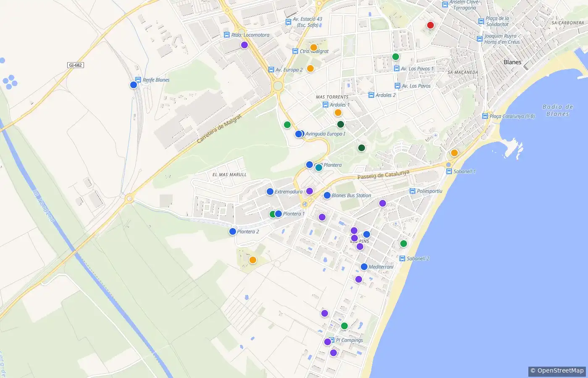Select the Plaça Catalunya (II-B) bus stop icon
Viewport: 588px width, 378px height.
click(x=485, y=116)
